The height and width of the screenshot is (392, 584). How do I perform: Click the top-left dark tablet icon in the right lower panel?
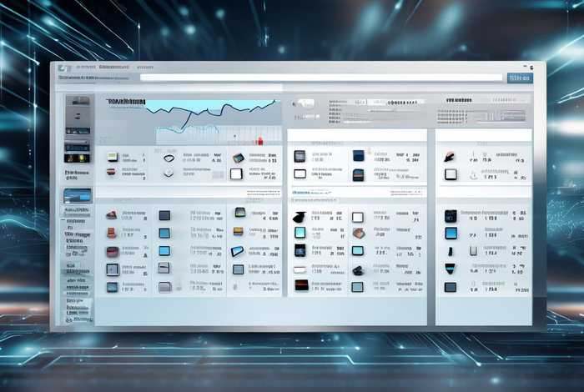click(x=451, y=215)
